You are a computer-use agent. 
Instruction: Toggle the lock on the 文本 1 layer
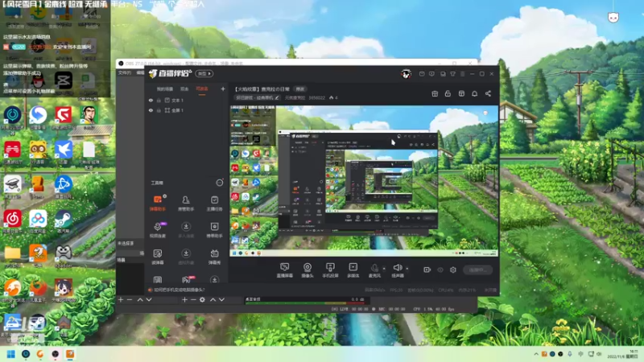(x=159, y=100)
